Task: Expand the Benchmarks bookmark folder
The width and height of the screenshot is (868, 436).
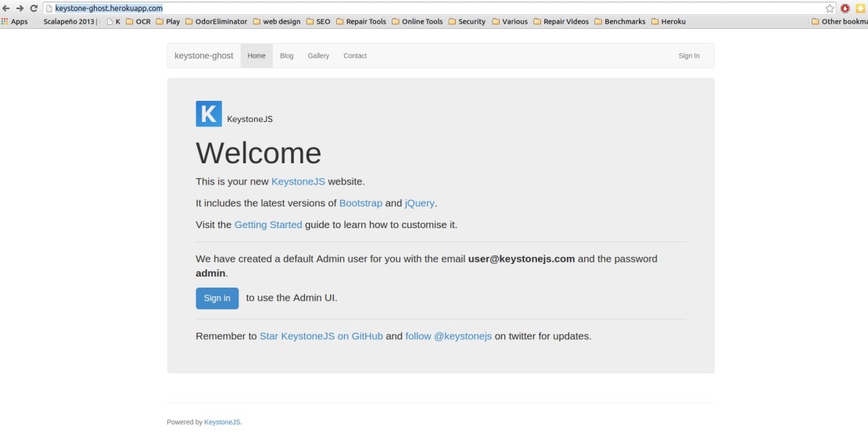Action: coord(620,22)
